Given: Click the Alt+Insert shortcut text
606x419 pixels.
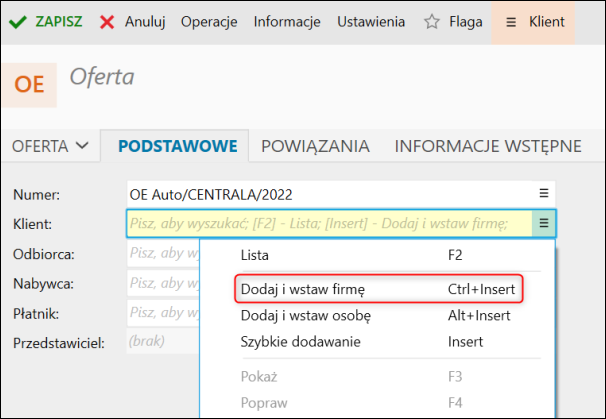Looking at the screenshot, I should click(x=479, y=315).
